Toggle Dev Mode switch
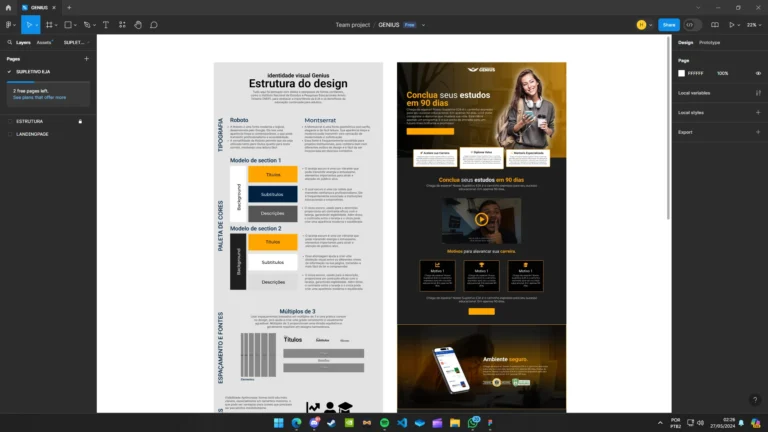 click(x=690, y=24)
